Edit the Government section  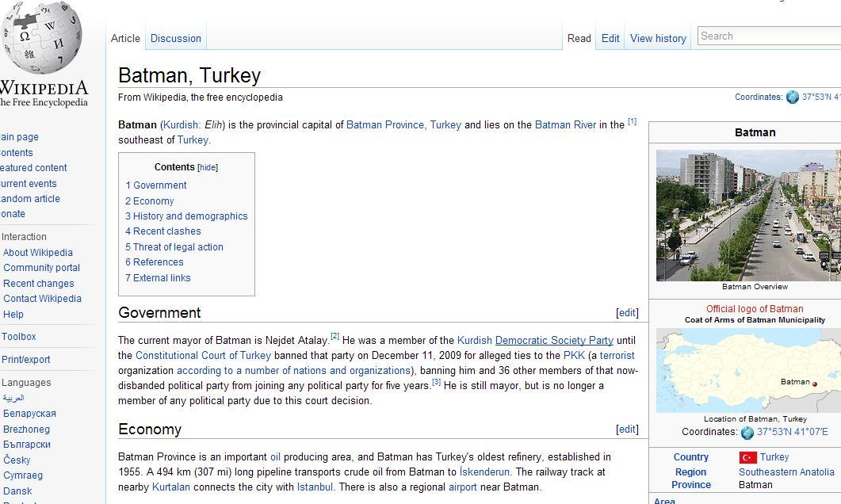[627, 312]
